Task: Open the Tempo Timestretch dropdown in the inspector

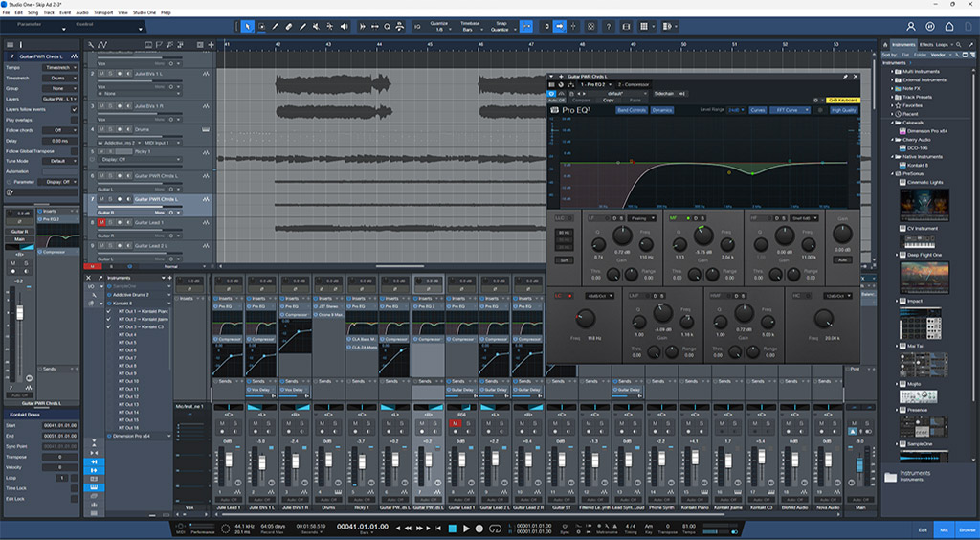Action: click(x=60, y=67)
